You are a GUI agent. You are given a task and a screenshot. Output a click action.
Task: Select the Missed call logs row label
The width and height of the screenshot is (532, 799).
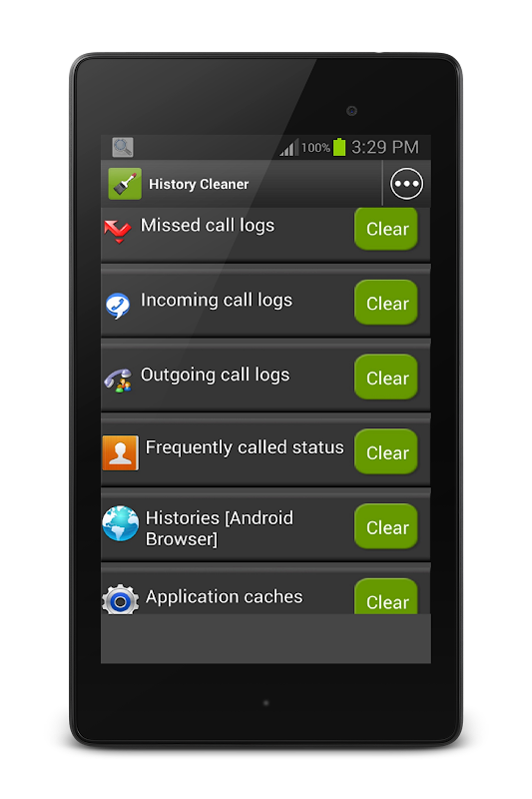click(x=208, y=226)
